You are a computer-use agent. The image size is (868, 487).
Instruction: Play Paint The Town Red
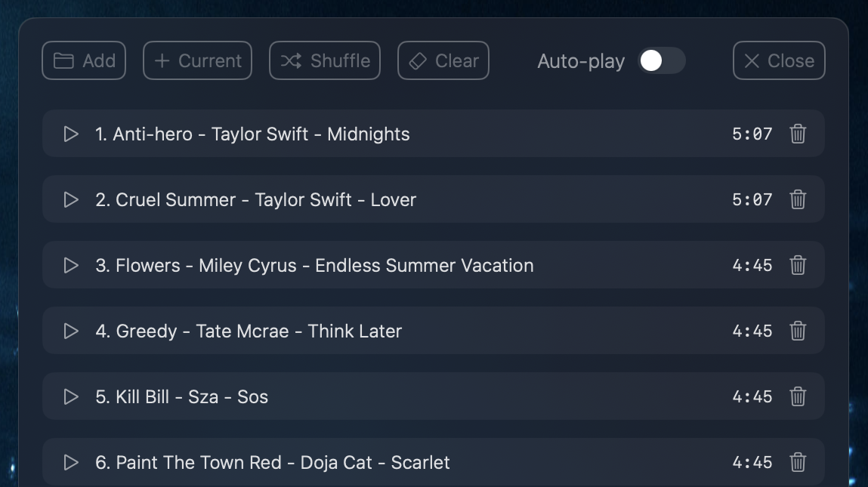coord(71,463)
